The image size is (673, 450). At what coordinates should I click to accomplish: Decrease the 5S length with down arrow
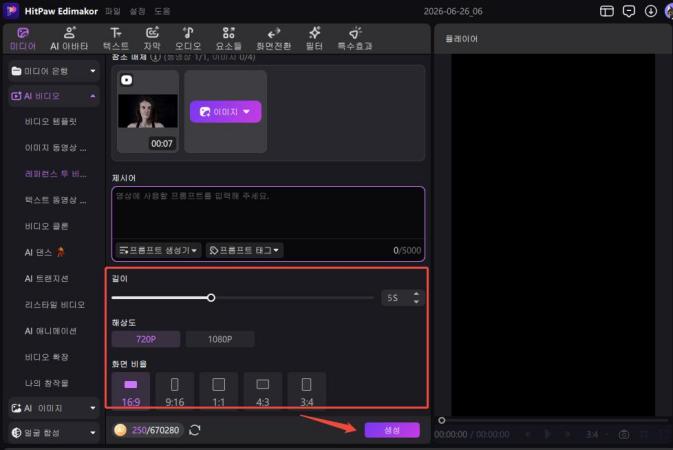[x=416, y=302]
